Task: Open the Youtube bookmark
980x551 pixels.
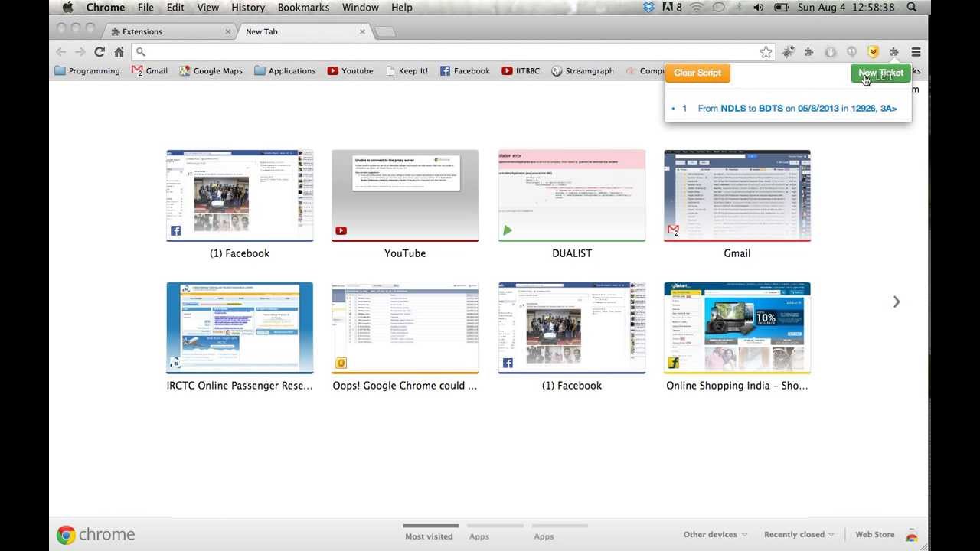Action: 350,71
